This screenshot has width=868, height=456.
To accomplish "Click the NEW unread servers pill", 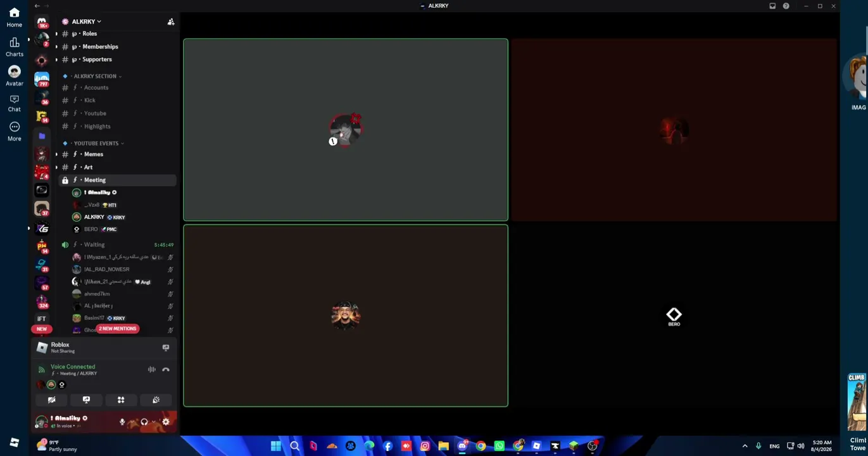I will coord(42,329).
